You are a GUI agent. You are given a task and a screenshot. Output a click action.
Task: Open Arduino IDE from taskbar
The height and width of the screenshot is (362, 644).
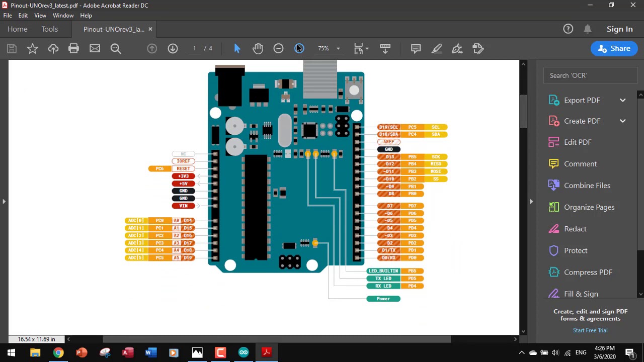(244, 352)
